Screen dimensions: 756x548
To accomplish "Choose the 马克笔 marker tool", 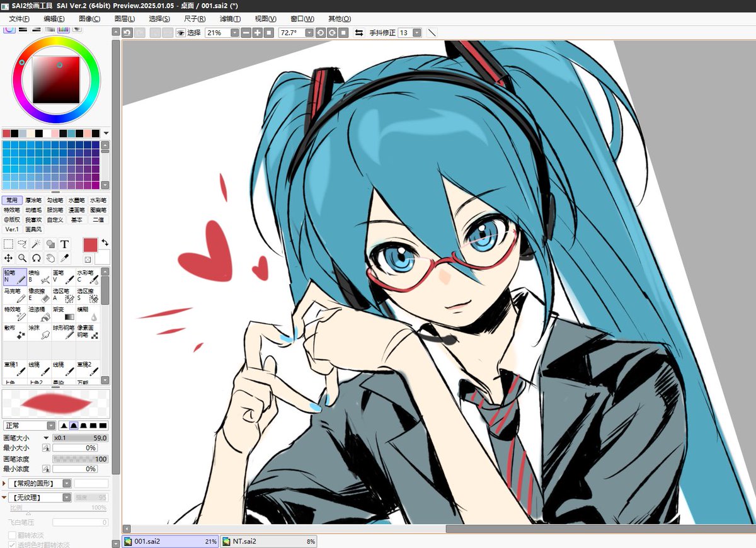I will click(15, 295).
